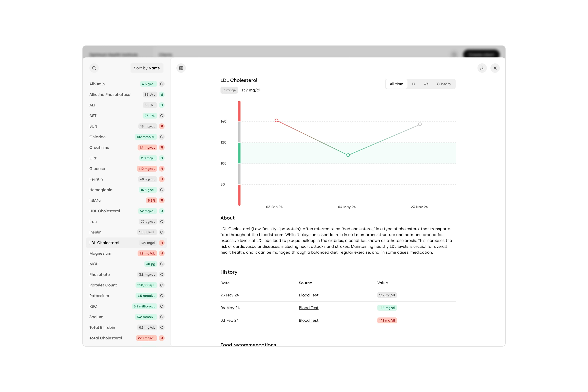Click Albumin stable circle icon
The width and height of the screenshot is (588, 392).
coord(162,84)
